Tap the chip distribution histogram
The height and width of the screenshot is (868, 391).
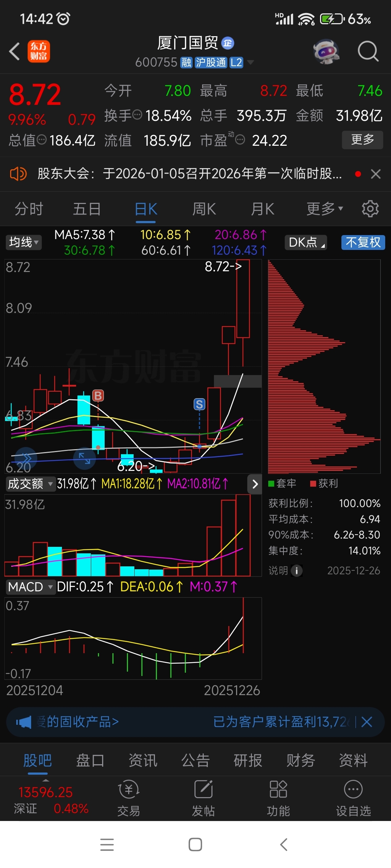click(324, 366)
